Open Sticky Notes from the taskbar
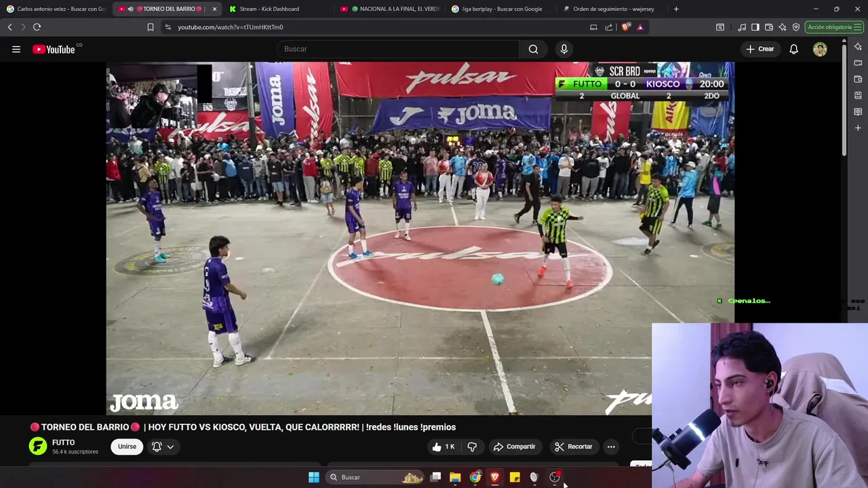 tap(515, 477)
